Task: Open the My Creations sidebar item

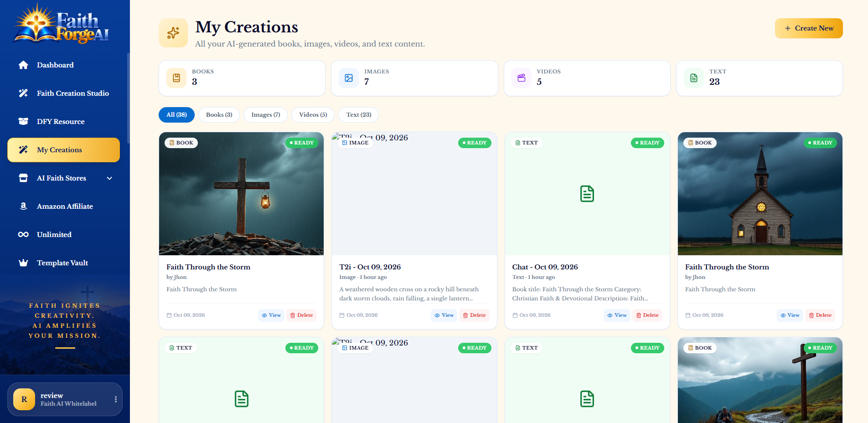Action: pyautogui.click(x=64, y=150)
